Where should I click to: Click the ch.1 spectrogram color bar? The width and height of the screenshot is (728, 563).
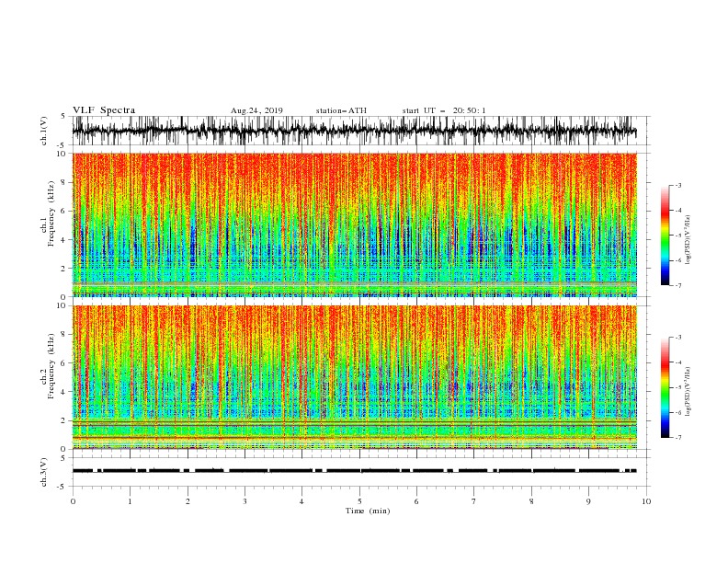click(665, 236)
